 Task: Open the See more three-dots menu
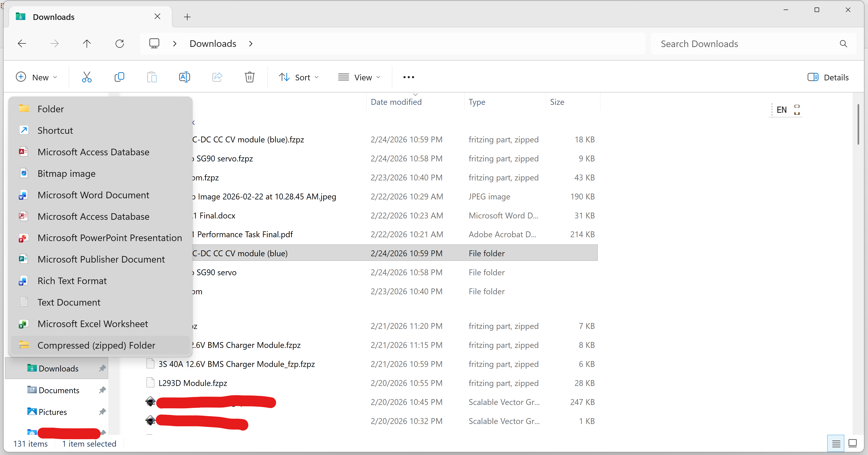point(408,77)
